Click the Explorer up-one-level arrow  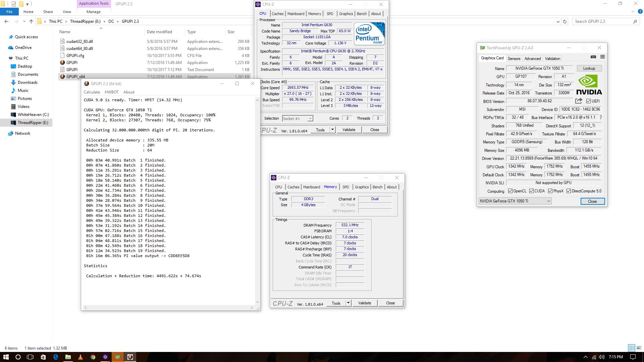click(x=31, y=21)
